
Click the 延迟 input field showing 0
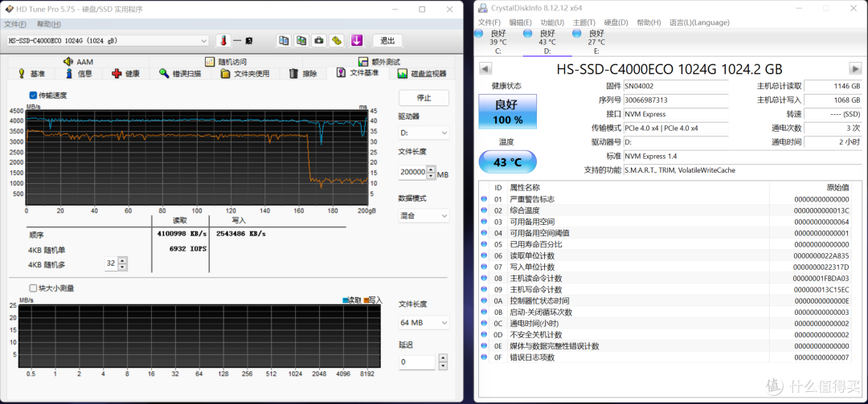[x=418, y=362]
